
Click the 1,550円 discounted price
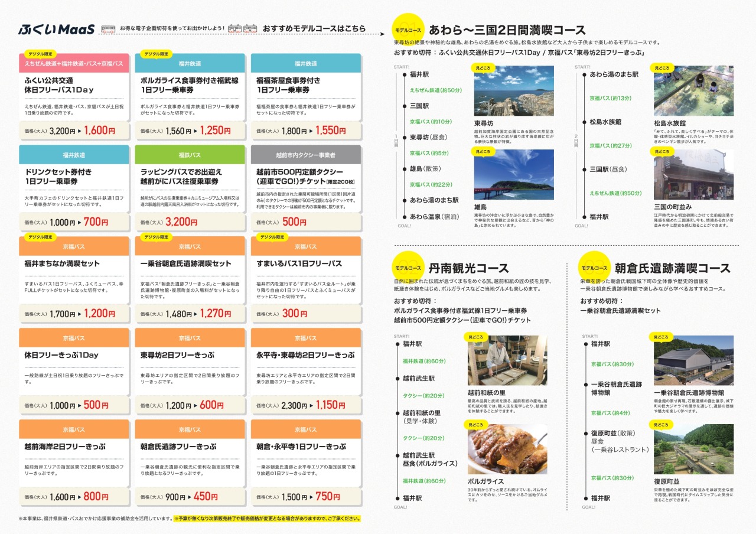(x=330, y=131)
